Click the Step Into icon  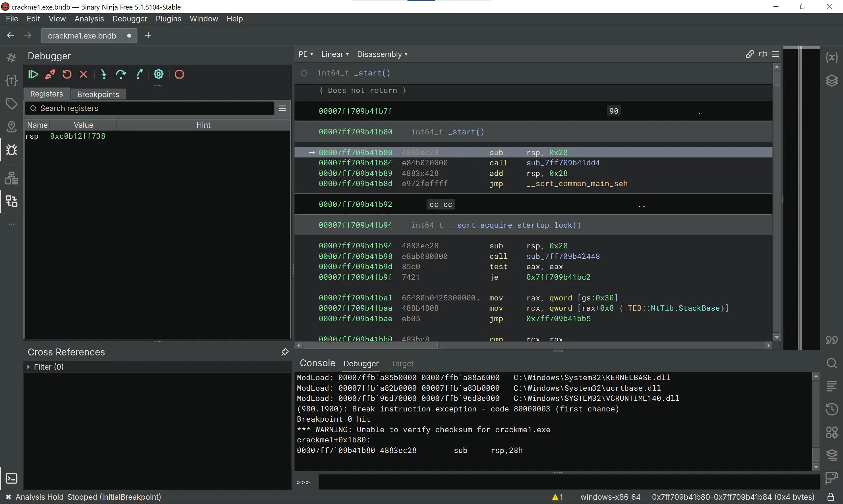pos(103,74)
